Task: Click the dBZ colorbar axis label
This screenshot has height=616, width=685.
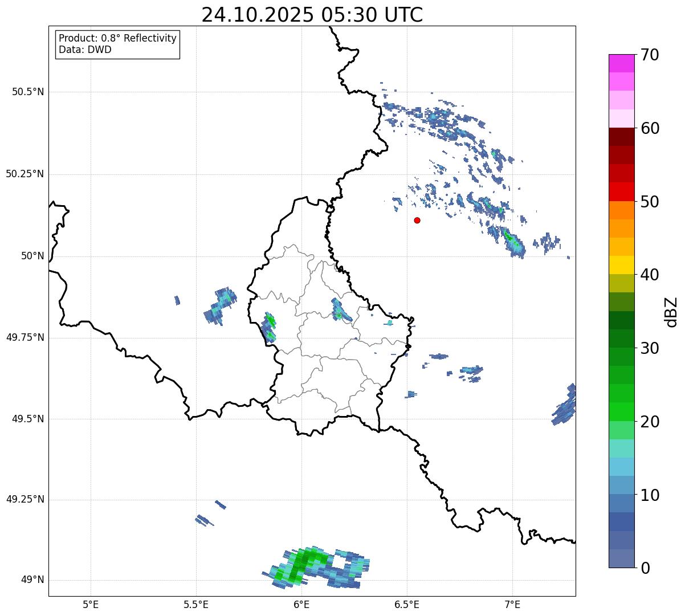Action: coord(671,312)
